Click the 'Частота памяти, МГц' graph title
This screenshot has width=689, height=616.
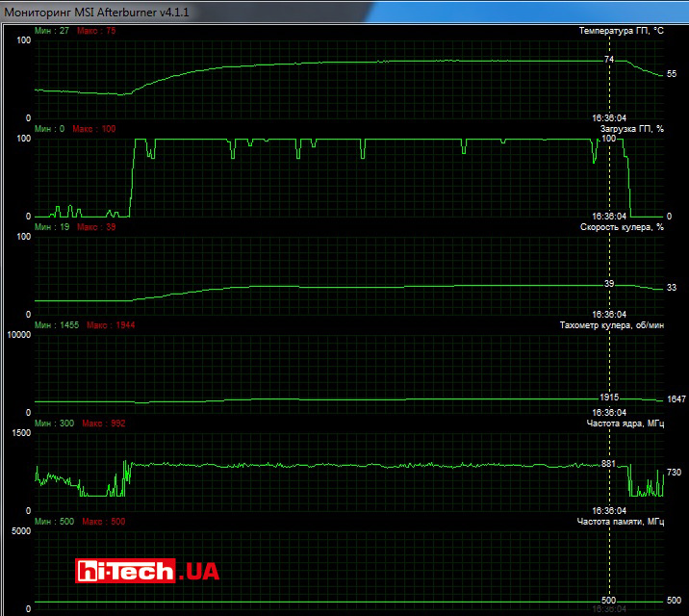pos(621,522)
